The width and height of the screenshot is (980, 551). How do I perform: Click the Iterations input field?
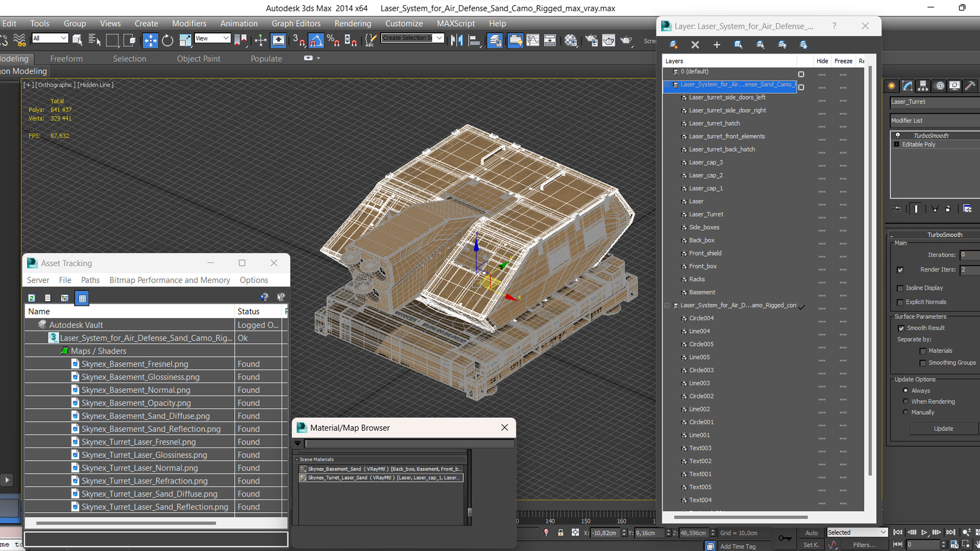coord(969,255)
